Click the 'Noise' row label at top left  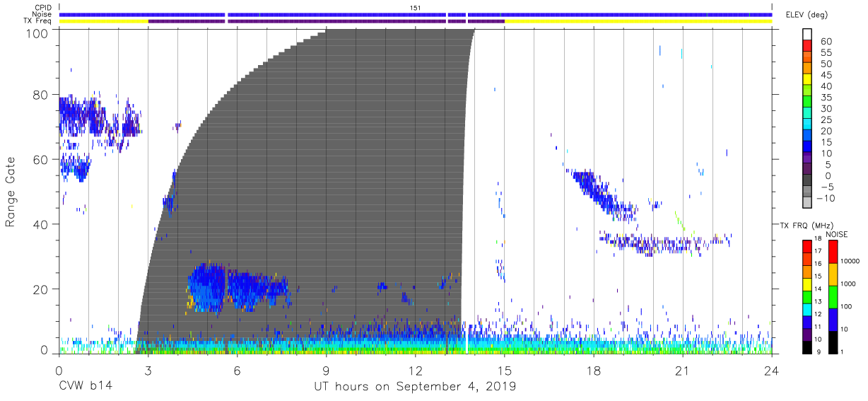point(42,14)
